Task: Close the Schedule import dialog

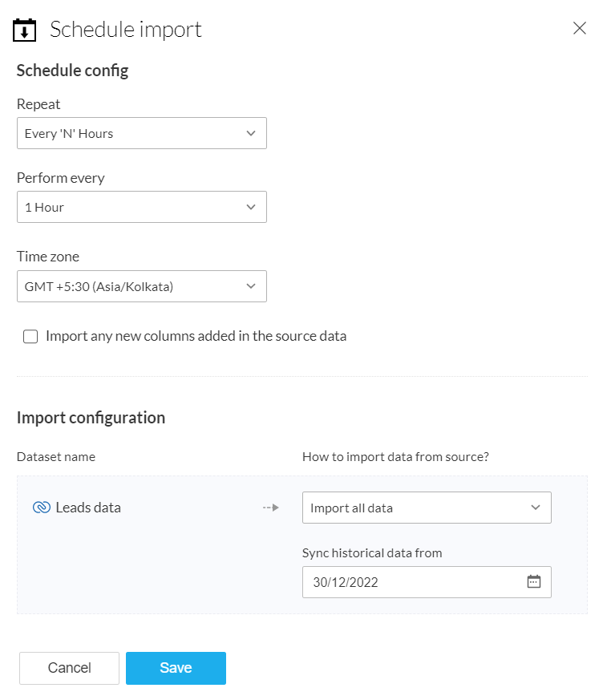Action: [x=580, y=29]
